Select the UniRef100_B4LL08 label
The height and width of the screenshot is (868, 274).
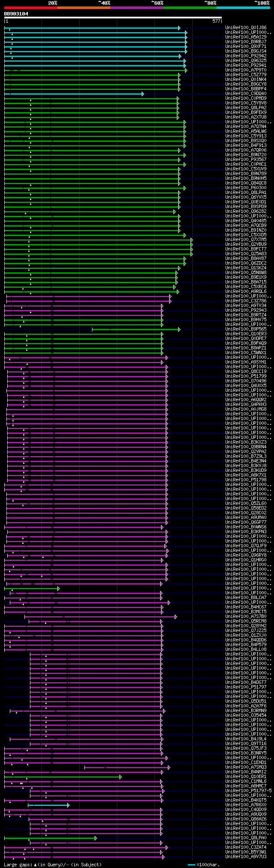click(x=246, y=650)
